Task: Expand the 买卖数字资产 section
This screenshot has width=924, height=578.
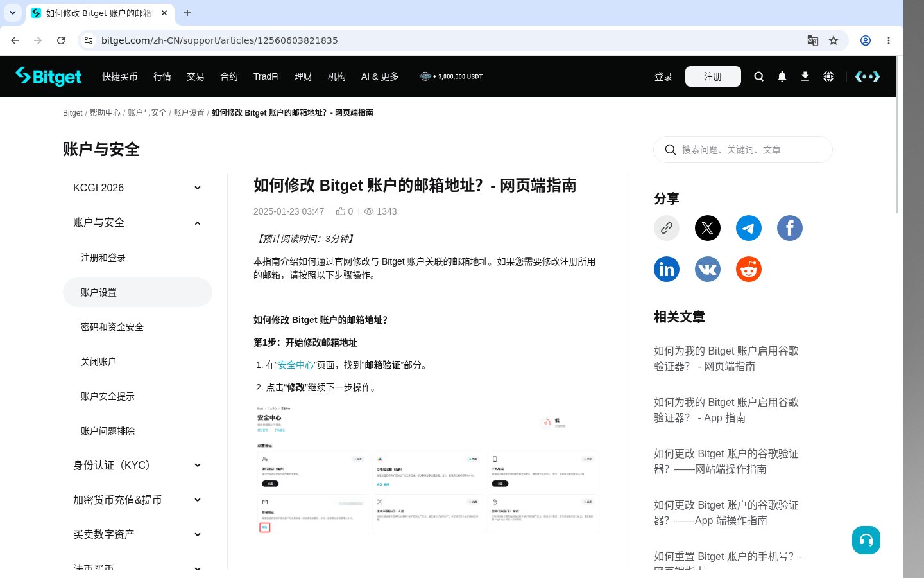Action: (x=137, y=534)
